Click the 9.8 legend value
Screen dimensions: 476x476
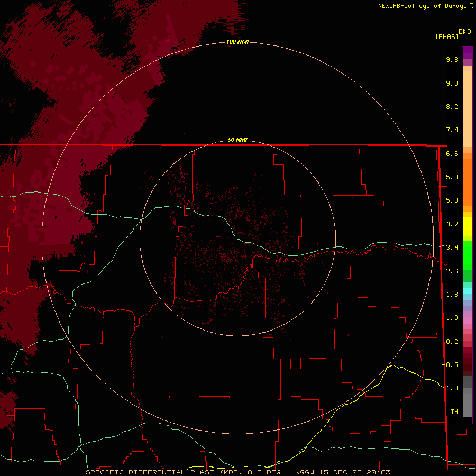point(452,59)
